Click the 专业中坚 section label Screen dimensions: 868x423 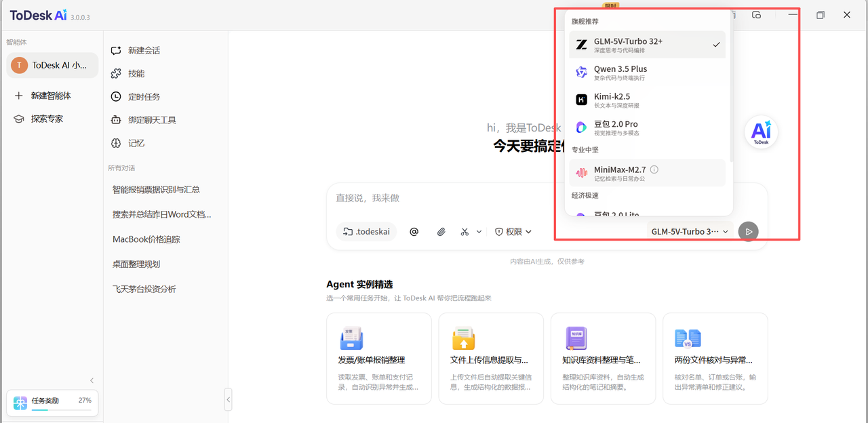pos(585,150)
